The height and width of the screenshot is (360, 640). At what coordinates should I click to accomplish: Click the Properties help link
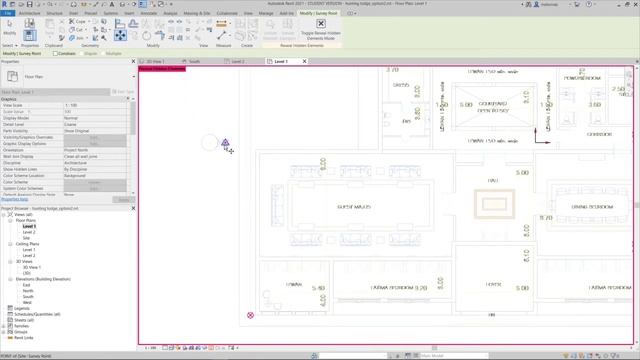pos(14,199)
